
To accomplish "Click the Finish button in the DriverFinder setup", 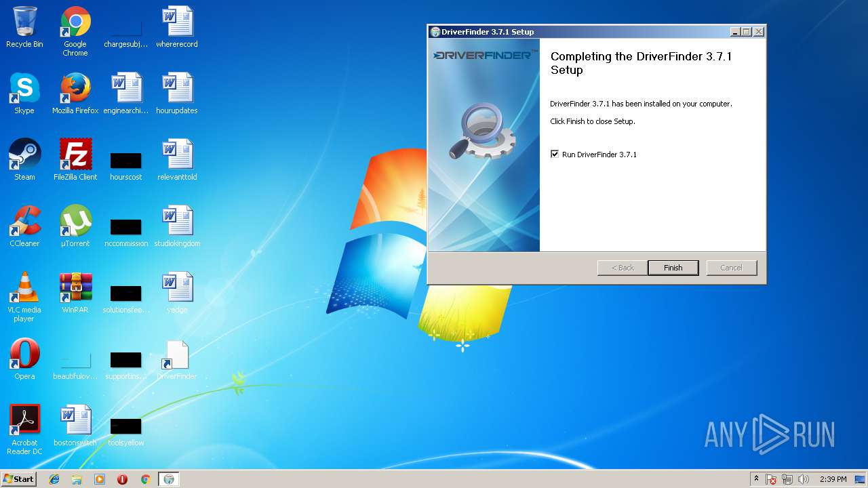I will pos(673,268).
